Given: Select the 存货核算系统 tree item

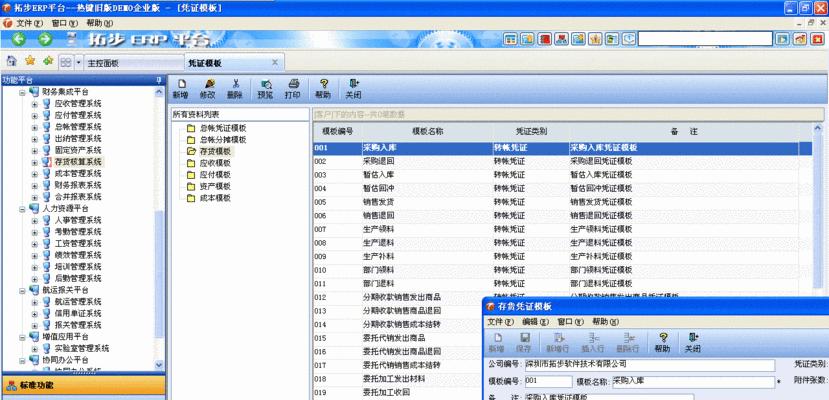Looking at the screenshot, I should pyautogui.click(x=78, y=162).
